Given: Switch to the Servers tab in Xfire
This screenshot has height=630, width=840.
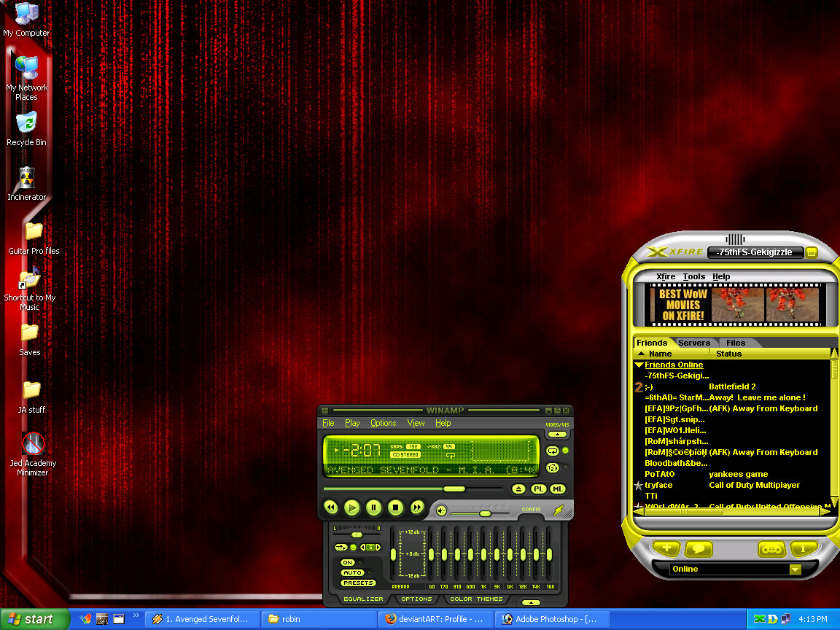Looking at the screenshot, I should (693, 343).
